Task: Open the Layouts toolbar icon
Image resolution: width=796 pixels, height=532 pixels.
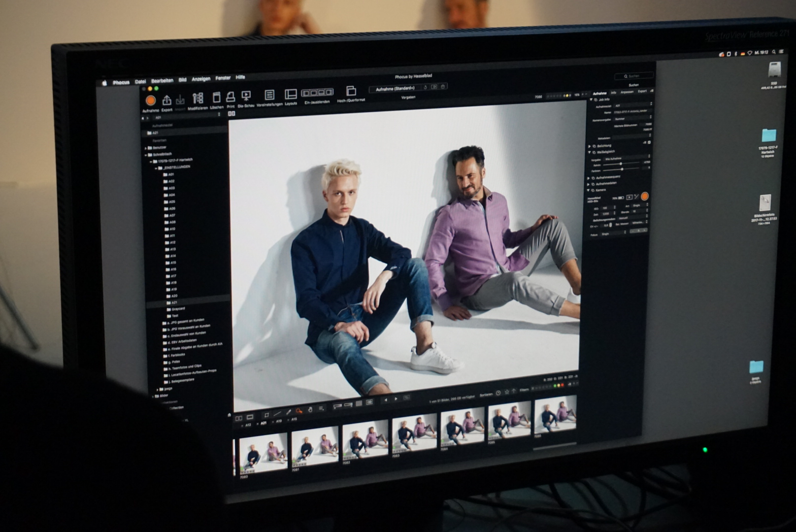Action: [x=291, y=94]
